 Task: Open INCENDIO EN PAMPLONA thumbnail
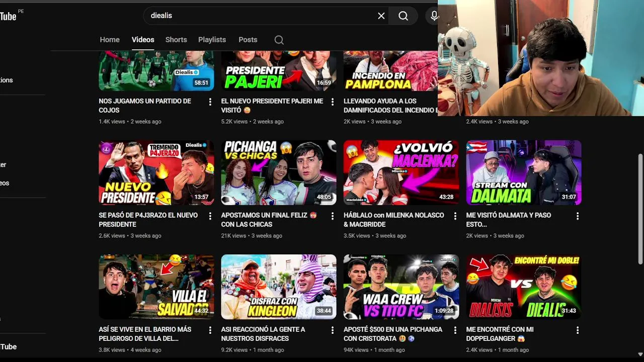[x=390, y=70]
